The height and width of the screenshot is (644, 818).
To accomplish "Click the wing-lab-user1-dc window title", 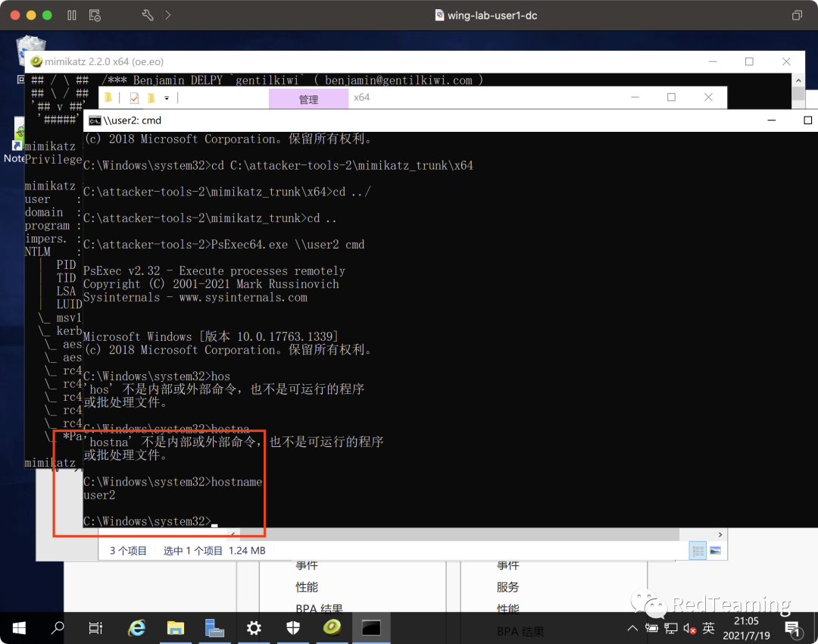I will [x=492, y=16].
